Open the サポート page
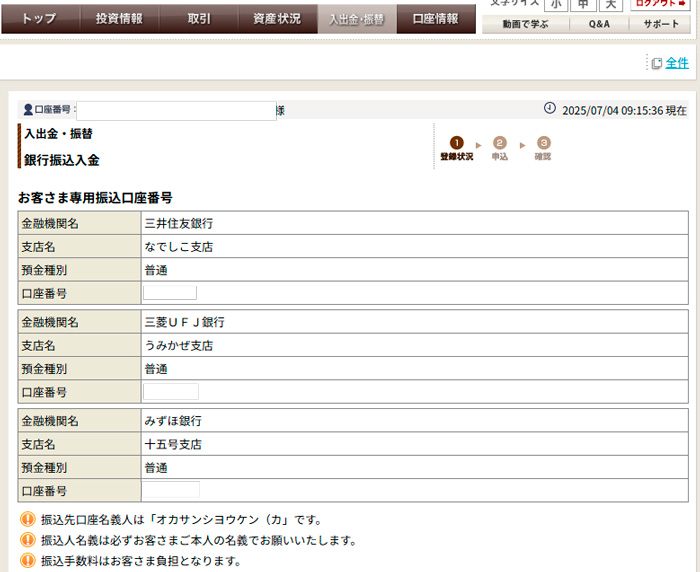Image resolution: width=700 pixels, height=572 pixels. pos(660,24)
